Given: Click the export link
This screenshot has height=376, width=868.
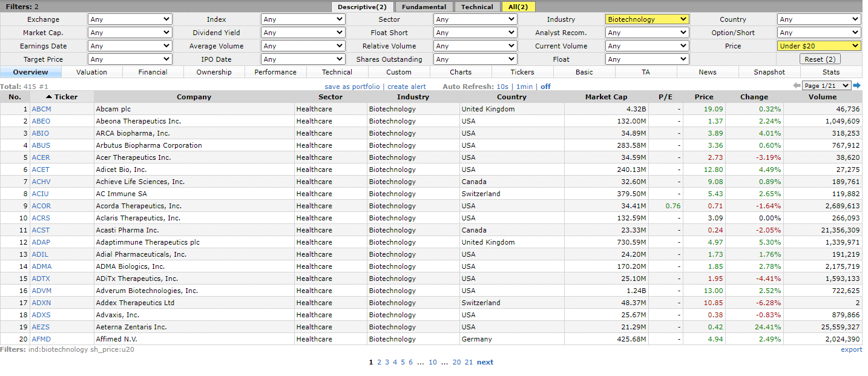Looking at the screenshot, I should point(851,349).
